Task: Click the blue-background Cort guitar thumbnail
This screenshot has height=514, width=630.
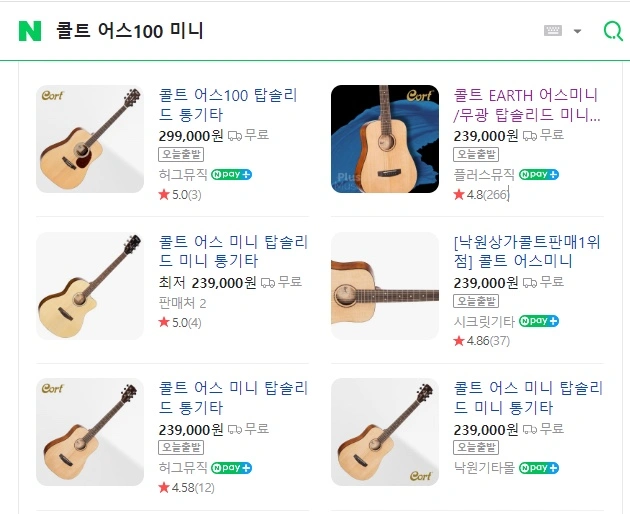Action: coord(385,139)
